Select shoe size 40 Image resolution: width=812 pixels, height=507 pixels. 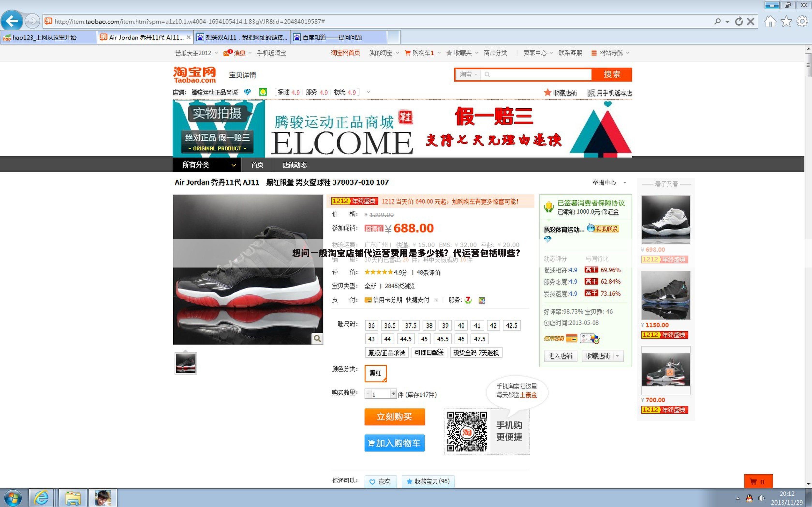click(x=461, y=325)
